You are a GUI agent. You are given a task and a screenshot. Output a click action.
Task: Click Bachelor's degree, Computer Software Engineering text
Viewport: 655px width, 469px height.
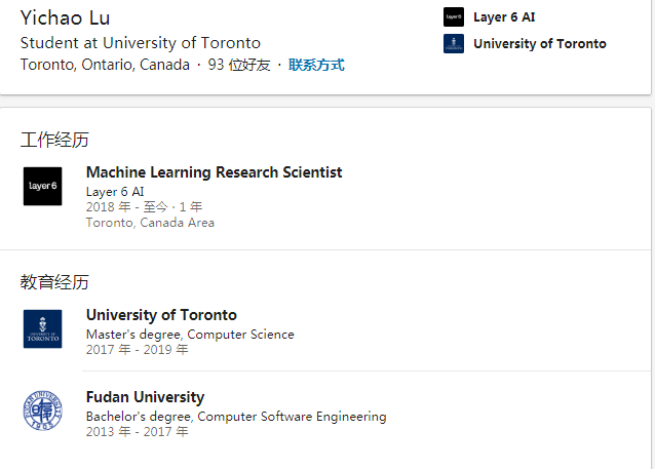tap(236, 416)
